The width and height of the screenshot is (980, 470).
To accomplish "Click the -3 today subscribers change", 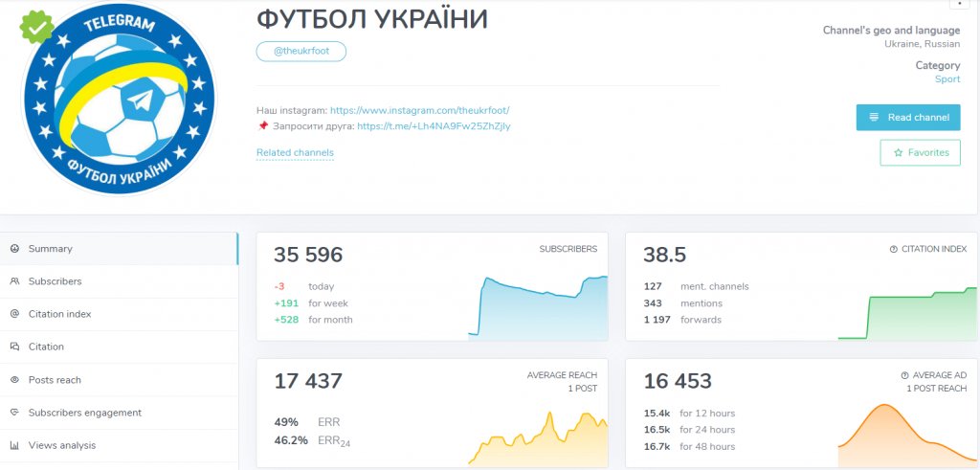I will pos(279,287).
